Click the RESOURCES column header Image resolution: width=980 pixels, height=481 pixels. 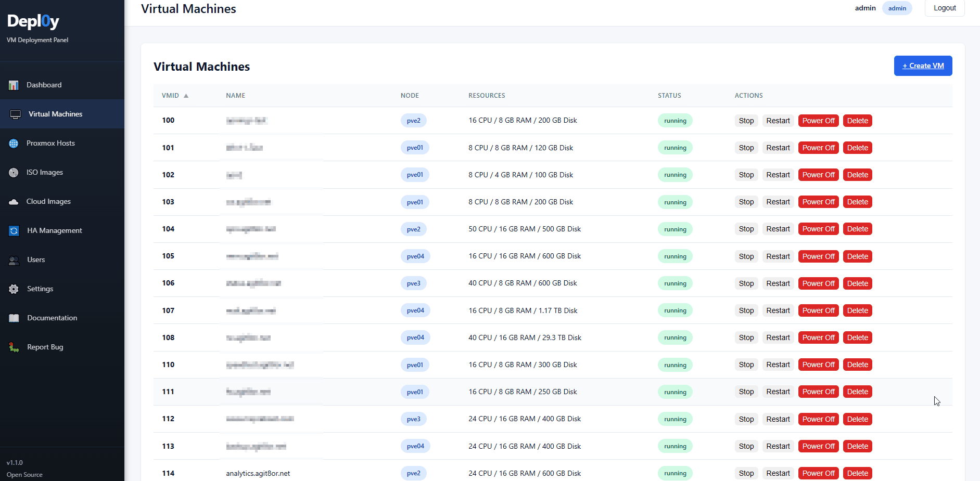click(x=487, y=96)
